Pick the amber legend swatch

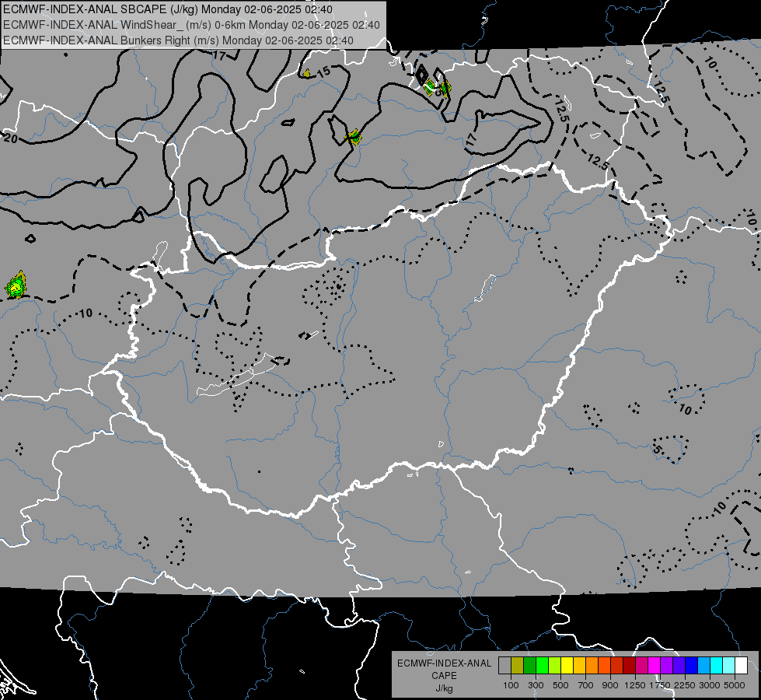pyautogui.click(x=579, y=666)
